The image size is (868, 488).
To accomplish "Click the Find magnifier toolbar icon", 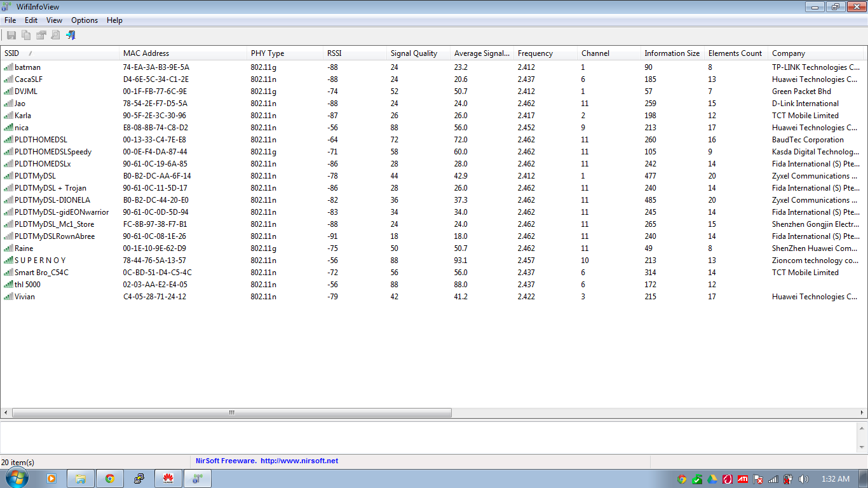I will 56,35.
